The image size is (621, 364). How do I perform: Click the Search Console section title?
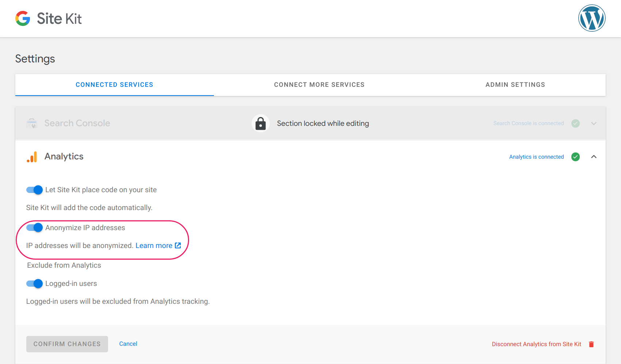(x=77, y=123)
